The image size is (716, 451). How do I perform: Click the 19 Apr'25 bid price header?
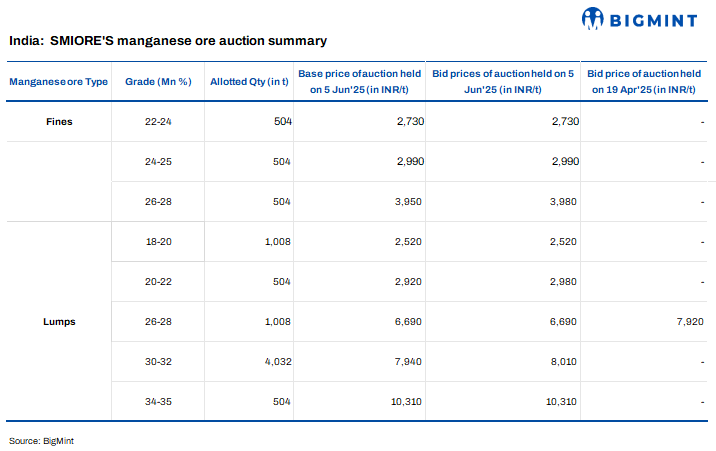[644, 81]
